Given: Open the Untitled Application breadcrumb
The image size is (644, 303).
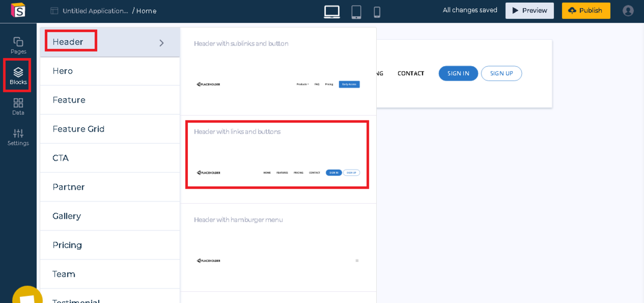Looking at the screenshot, I should tap(95, 11).
